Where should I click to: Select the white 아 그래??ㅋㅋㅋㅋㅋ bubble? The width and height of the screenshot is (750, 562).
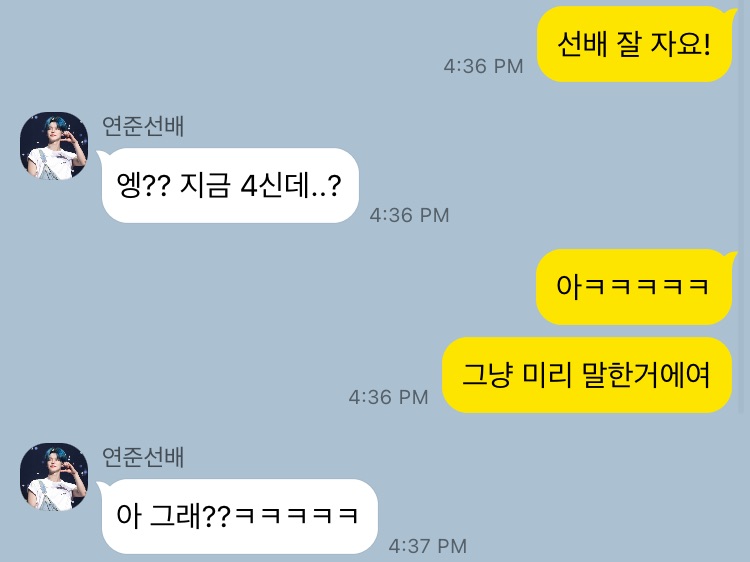(240, 516)
